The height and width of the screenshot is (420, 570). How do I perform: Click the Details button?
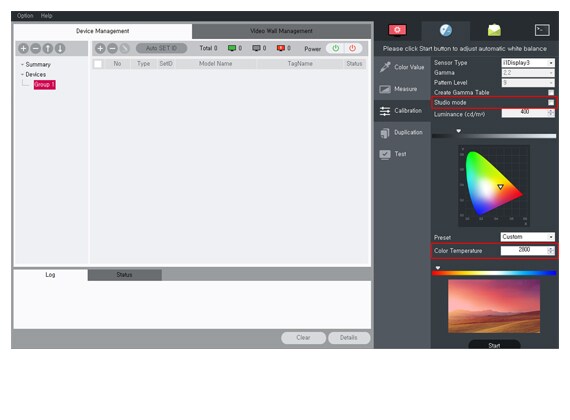click(349, 338)
